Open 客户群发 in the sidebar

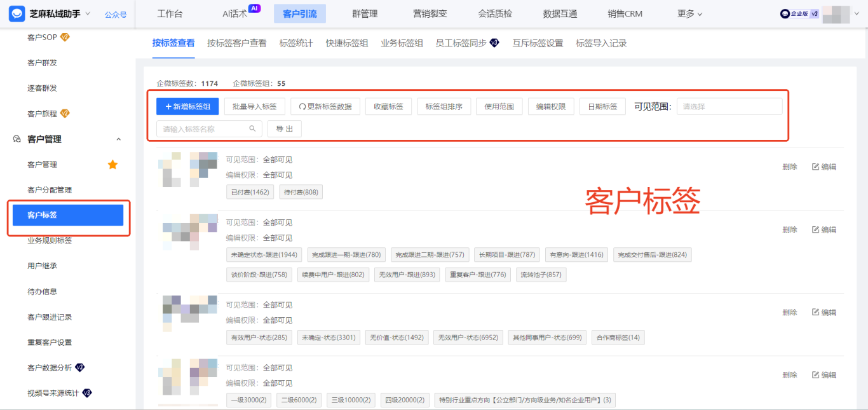42,63
